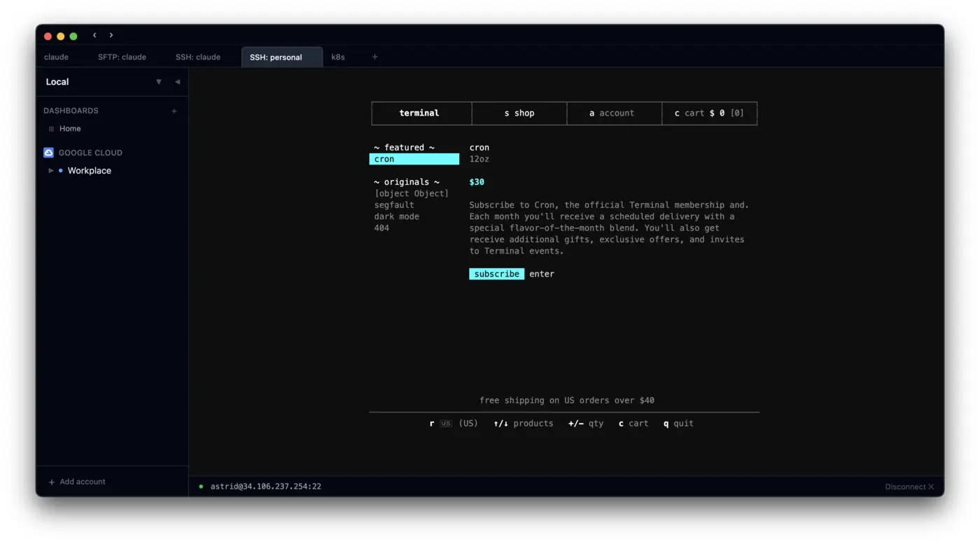
Task: Select the terminal nav tab
Action: tap(421, 113)
